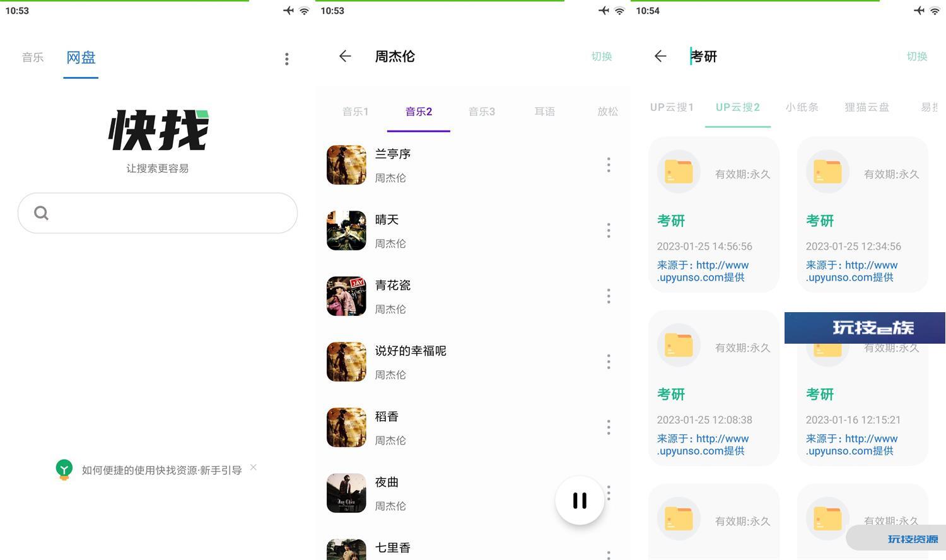
Task: Open 考研 title dated 2023-01-25 12:34:56
Action: tap(820, 221)
